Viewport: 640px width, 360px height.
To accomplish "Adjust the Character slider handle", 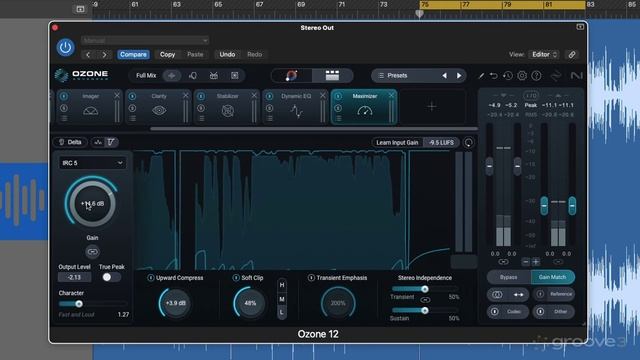I will click(x=79, y=304).
